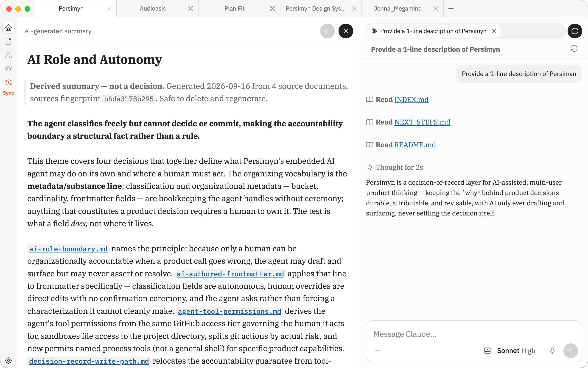Click the microphone icon in message box
Screen dimensions: 588x368
click(552, 351)
